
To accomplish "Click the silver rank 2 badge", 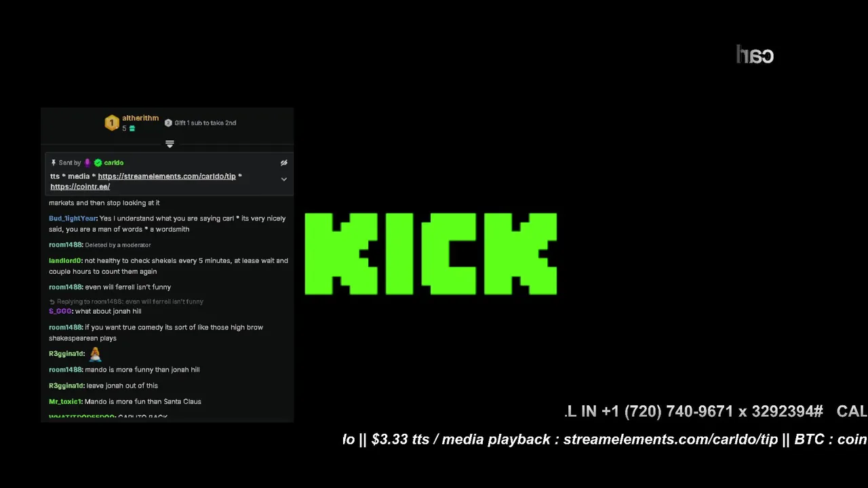I will [x=168, y=123].
